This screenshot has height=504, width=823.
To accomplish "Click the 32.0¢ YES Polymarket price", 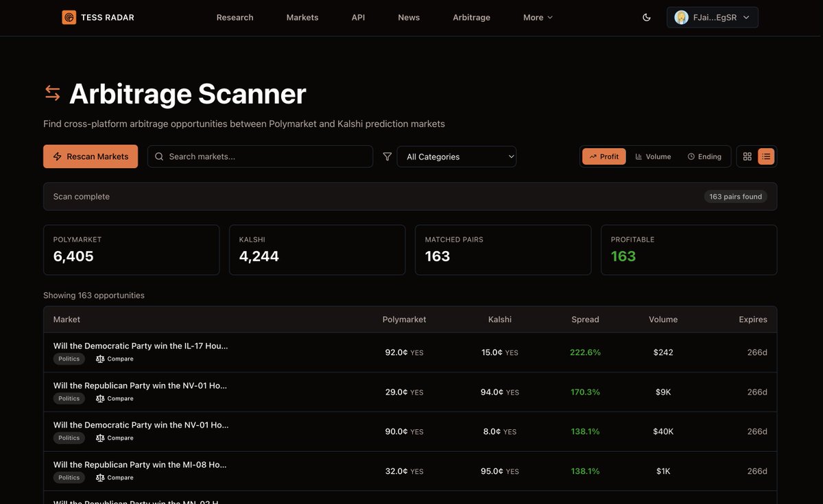I will tap(404, 472).
